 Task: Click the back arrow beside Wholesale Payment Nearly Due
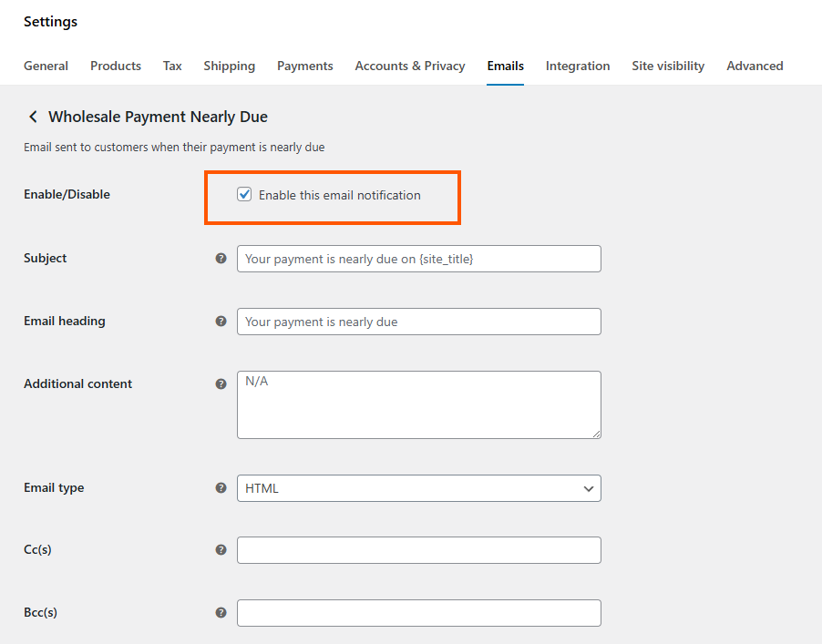(x=33, y=117)
